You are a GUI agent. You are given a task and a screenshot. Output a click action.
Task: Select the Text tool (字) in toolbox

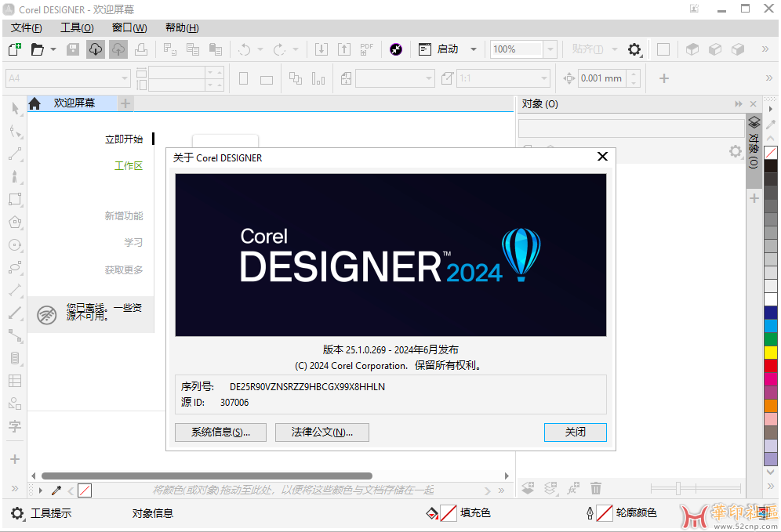15,426
